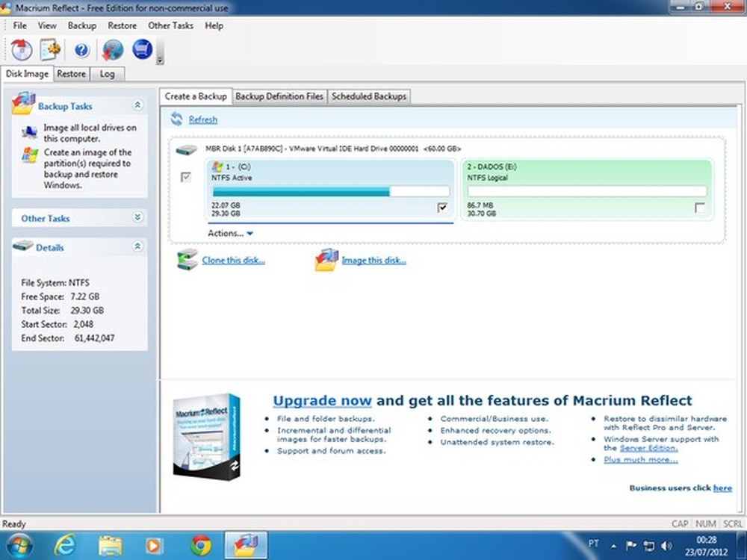Launch Google Chrome from the taskbar

(x=200, y=545)
